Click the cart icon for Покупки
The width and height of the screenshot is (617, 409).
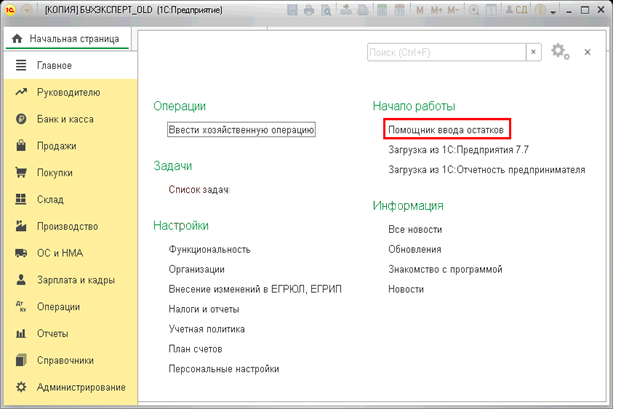pos(21,172)
